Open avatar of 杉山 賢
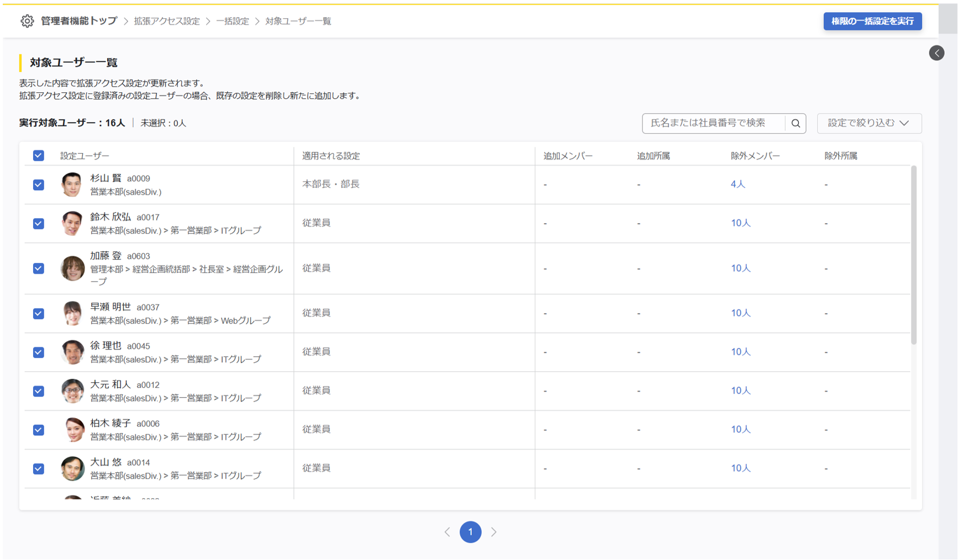 pyautogui.click(x=72, y=184)
